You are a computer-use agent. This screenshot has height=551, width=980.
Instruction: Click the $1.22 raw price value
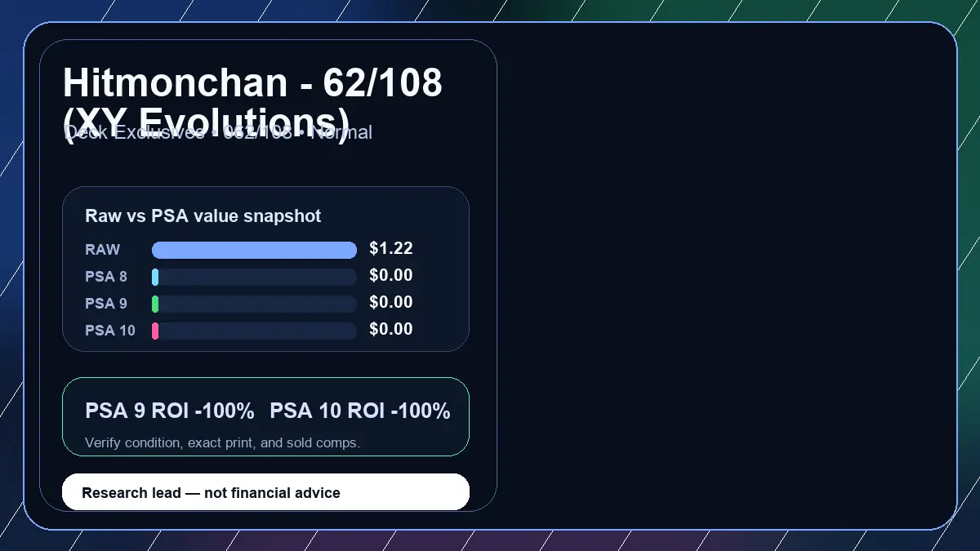coord(391,249)
